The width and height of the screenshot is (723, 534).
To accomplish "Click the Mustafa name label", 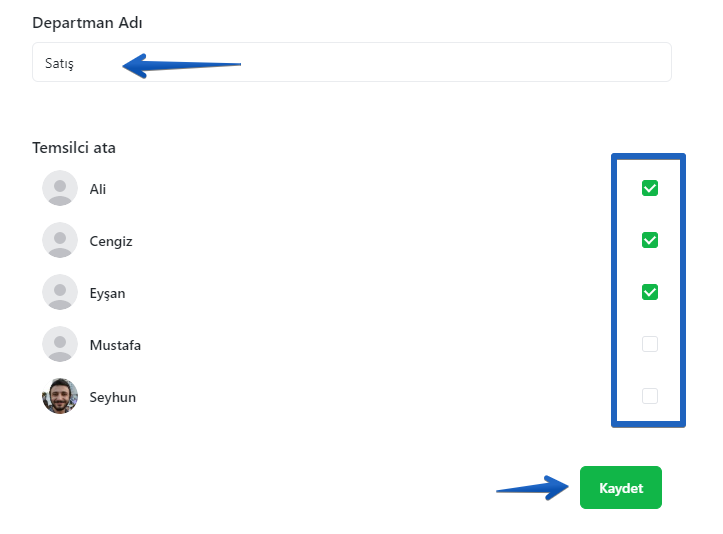I will (x=115, y=345).
